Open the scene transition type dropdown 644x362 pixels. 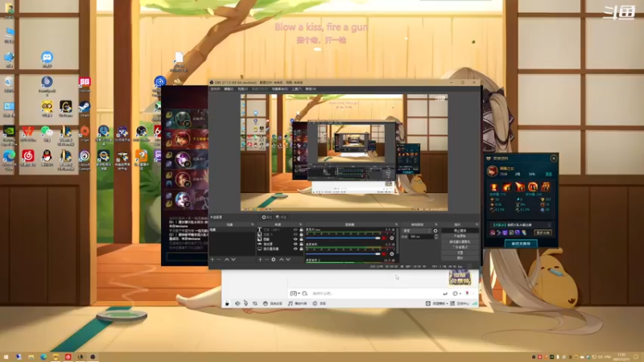coord(417,231)
